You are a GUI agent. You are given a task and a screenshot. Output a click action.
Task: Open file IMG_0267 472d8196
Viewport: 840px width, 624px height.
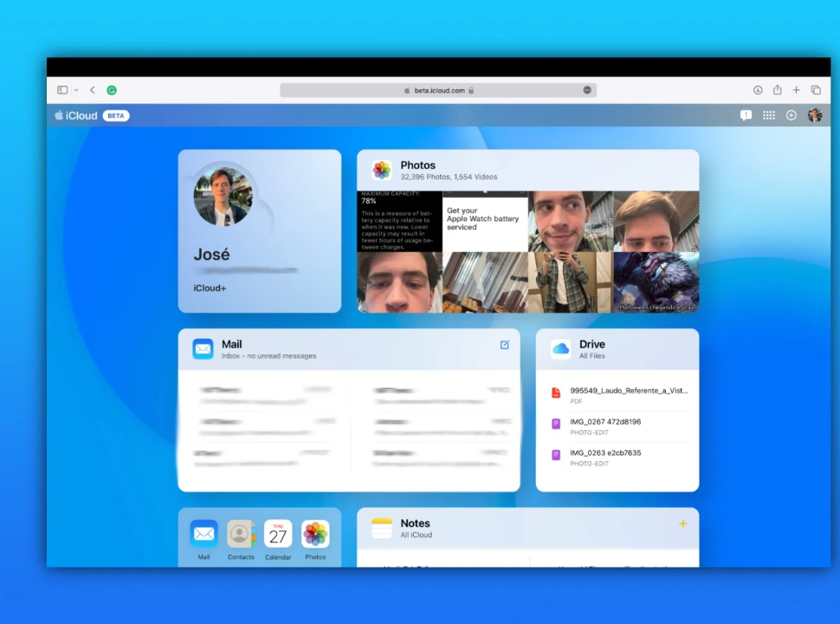click(620, 426)
